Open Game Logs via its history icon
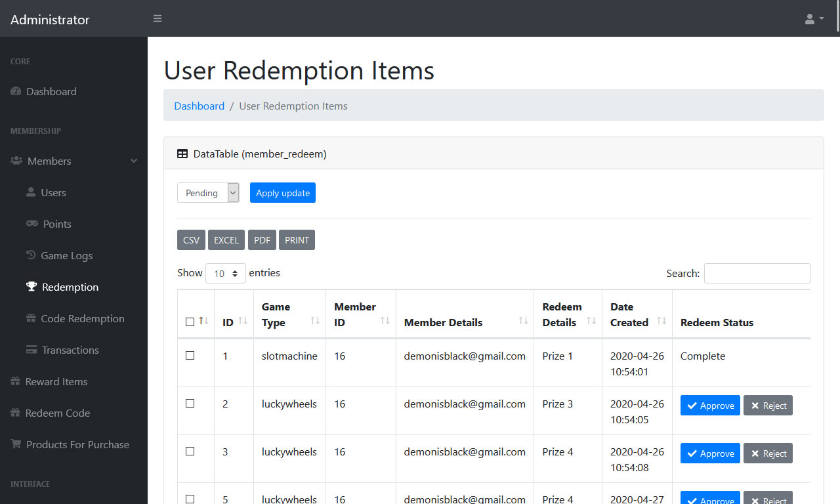The width and height of the screenshot is (840, 504). point(31,255)
